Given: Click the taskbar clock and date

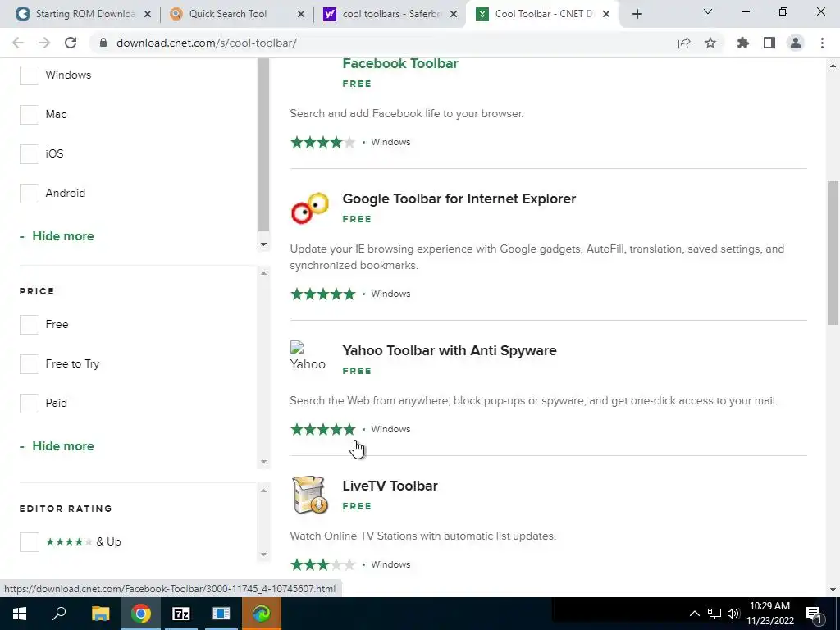Looking at the screenshot, I should point(769,614).
